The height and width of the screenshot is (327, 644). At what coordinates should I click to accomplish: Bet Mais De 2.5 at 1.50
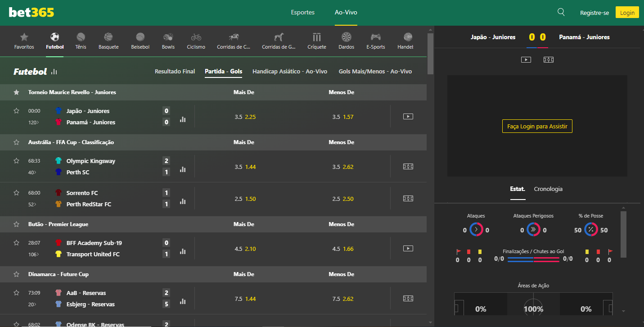click(x=245, y=199)
